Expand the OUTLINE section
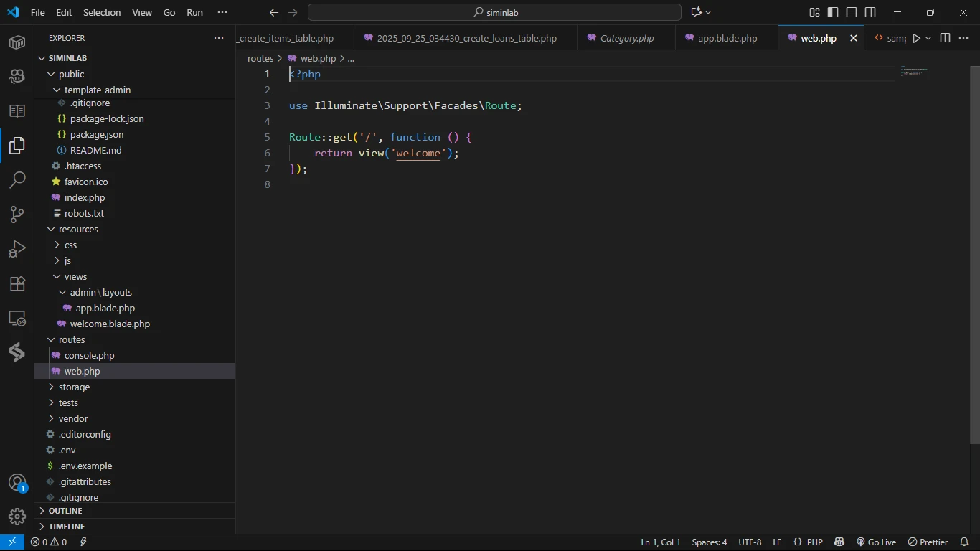Viewport: 980px width, 551px height. [65, 511]
